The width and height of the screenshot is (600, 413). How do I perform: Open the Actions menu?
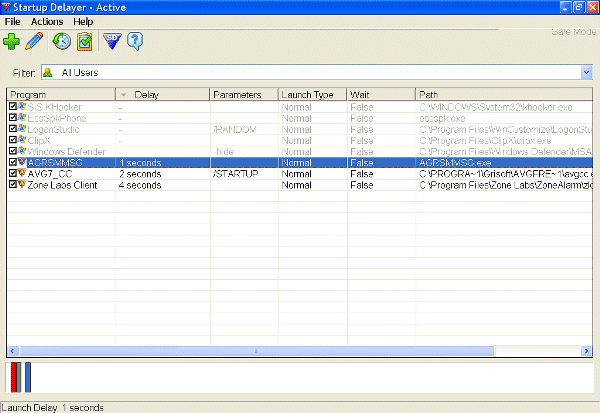(x=47, y=22)
